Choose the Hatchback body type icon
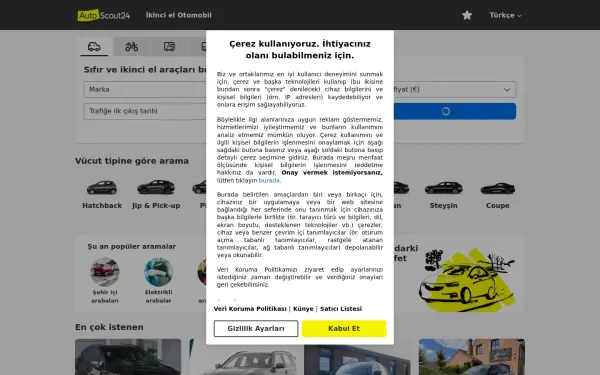Viewport: 600px width, 375px height. click(102, 188)
